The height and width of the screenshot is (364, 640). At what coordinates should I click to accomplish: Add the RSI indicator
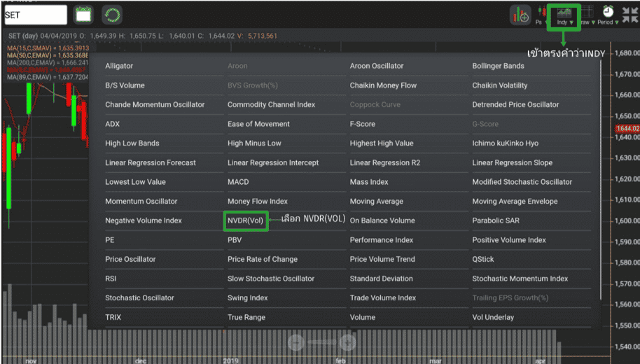coord(111,279)
